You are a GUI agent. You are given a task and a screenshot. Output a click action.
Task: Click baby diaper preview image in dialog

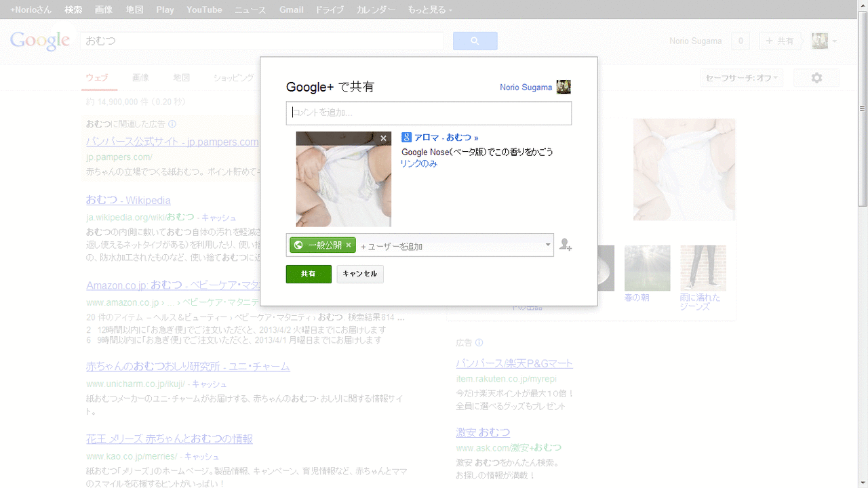coord(344,179)
